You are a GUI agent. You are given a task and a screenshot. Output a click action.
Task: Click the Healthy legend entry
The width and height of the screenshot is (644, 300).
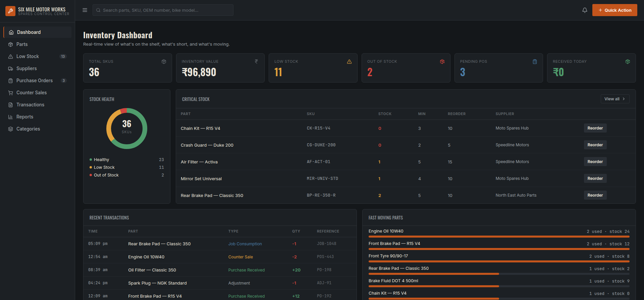[127, 160]
